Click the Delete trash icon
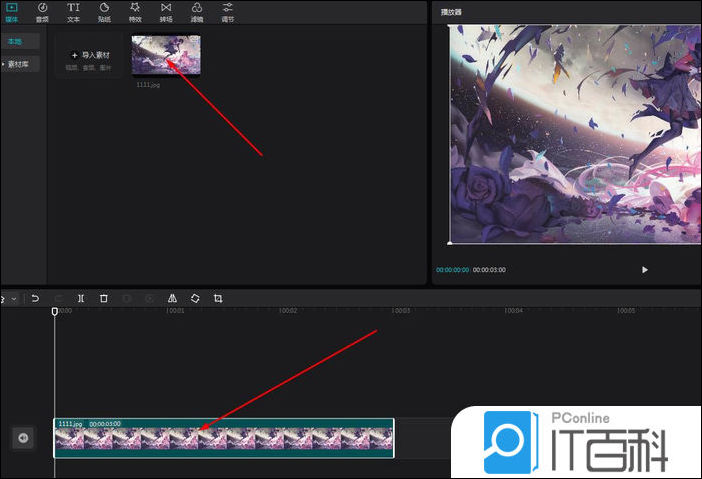 tap(104, 298)
